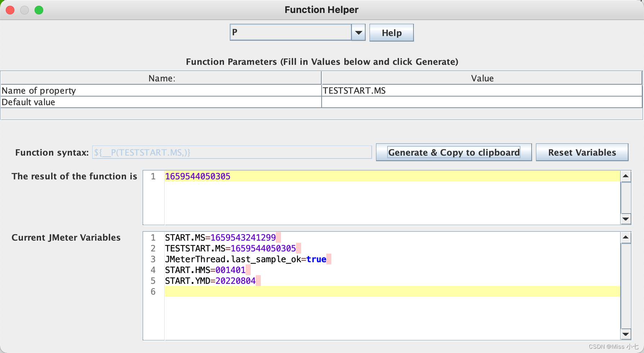Click the START.YMD=20220804 line
The height and width of the screenshot is (353, 644).
click(210, 281)
